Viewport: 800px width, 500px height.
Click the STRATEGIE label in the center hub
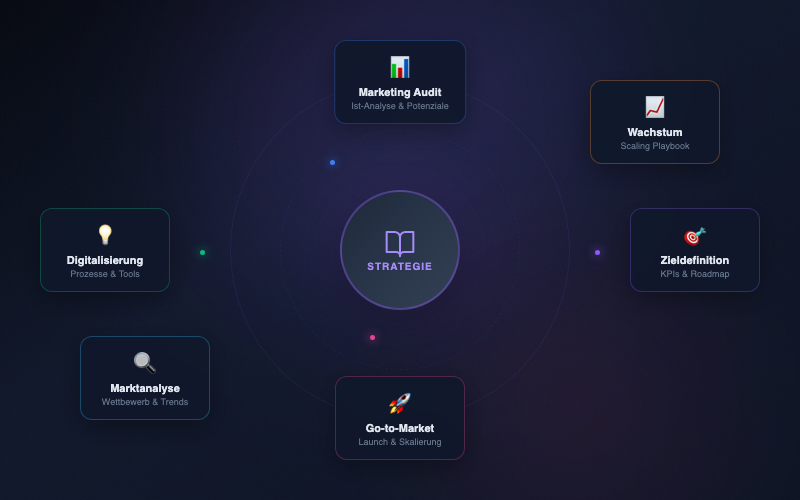[400, 266]
